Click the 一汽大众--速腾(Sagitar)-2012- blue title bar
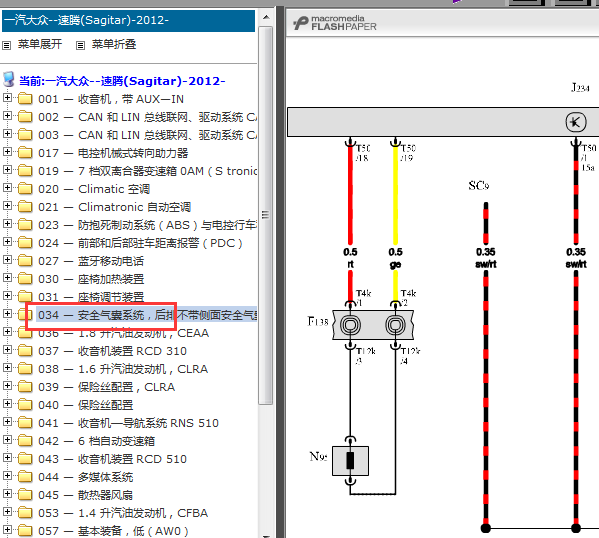 point(129,21)
